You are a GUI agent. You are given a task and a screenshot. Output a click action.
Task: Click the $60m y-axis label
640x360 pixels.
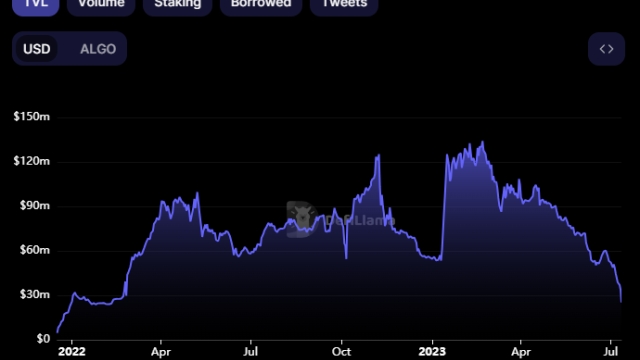pos(35,250)
